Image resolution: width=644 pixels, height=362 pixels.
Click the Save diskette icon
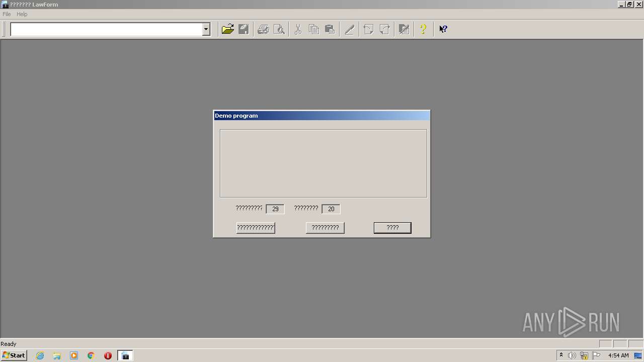click(244, 29)
